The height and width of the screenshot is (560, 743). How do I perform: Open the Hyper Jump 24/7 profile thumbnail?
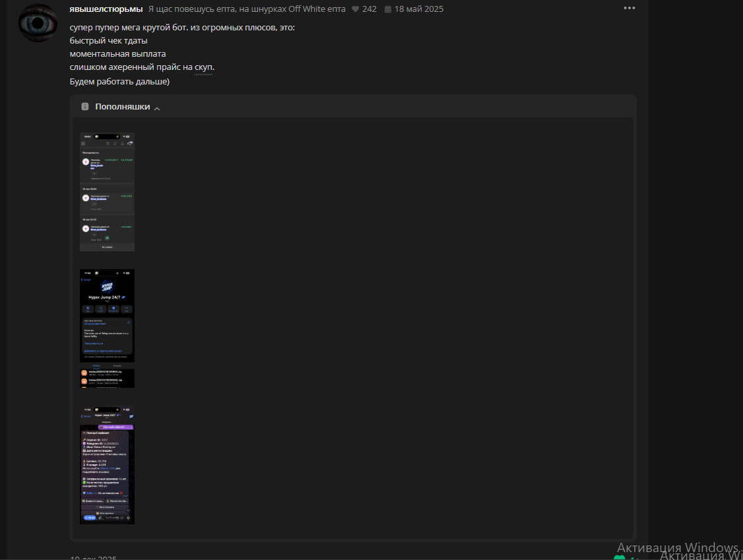107,328
